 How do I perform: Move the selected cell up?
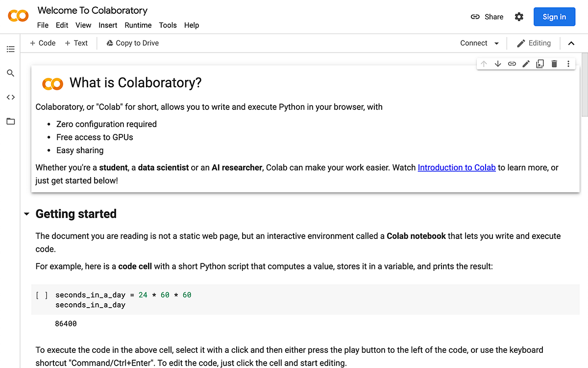(x=484, y=63)
